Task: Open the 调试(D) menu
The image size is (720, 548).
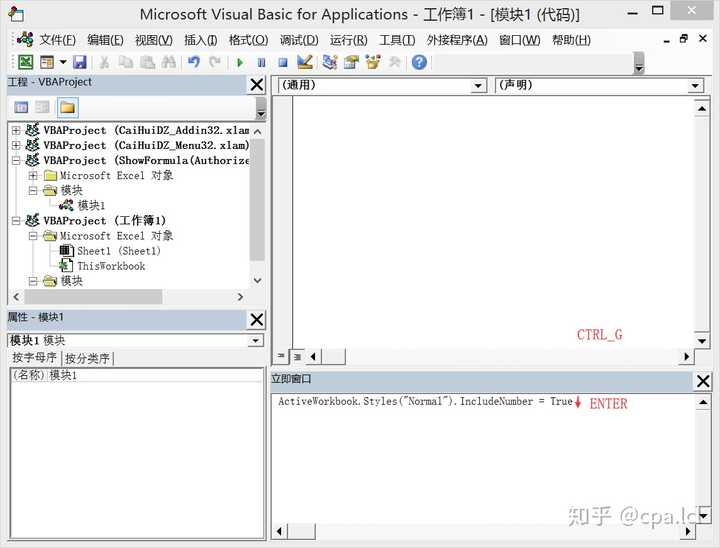Action: [x=299, y=40]
